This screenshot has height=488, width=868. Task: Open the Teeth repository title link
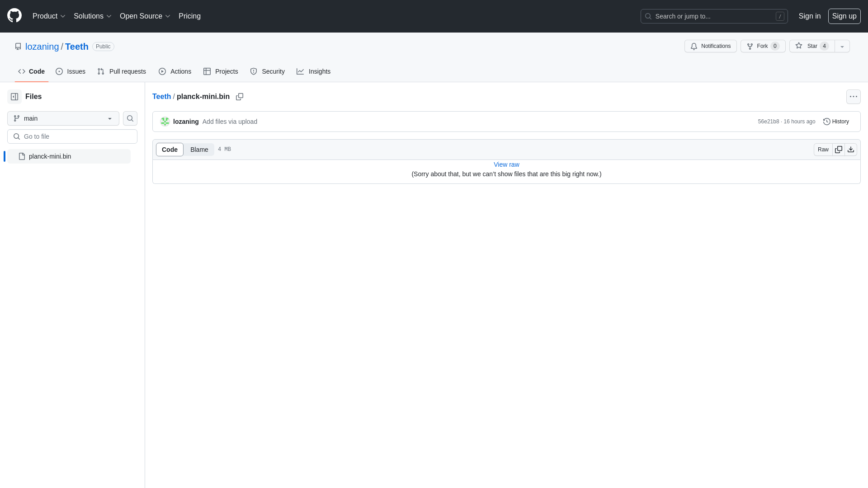point(77,47)
